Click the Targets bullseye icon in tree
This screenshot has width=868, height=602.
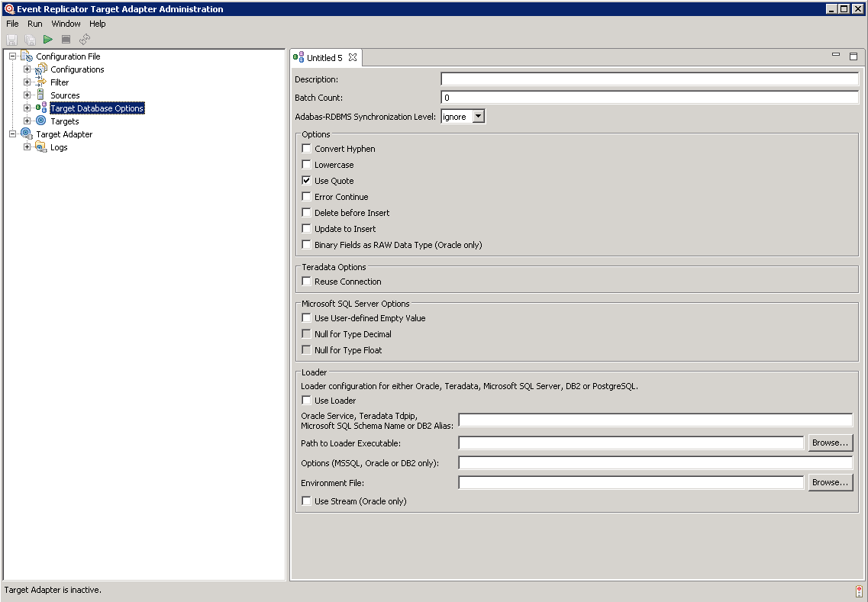tap(41, 121)
